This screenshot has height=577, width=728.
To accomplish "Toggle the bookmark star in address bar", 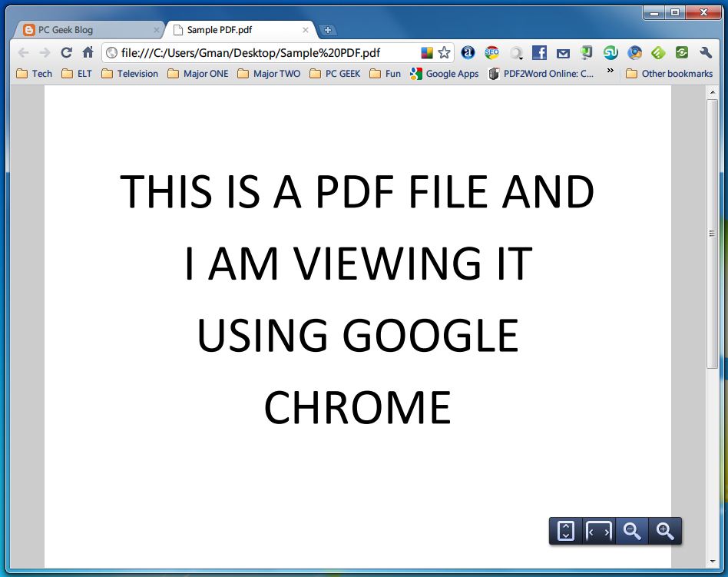I will [444, 52].
